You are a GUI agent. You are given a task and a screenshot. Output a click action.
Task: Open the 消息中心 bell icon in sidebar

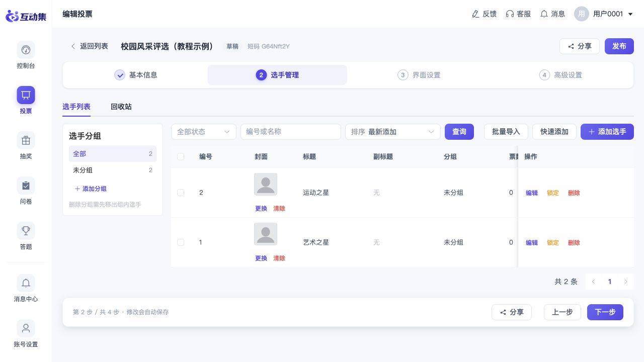point(26,283)
